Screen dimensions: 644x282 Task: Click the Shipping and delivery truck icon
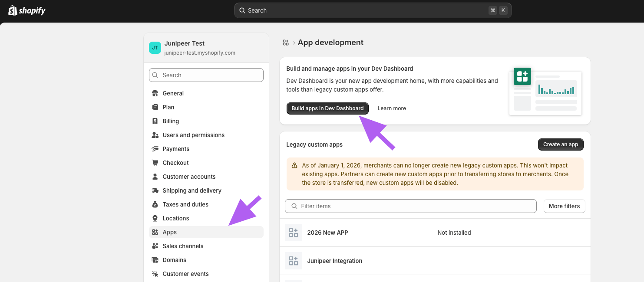pyautogui.click(x=155, y=190)
